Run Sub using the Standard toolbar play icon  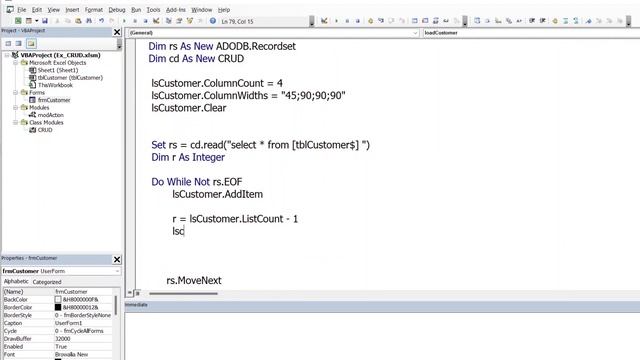[x=124, y=21]
